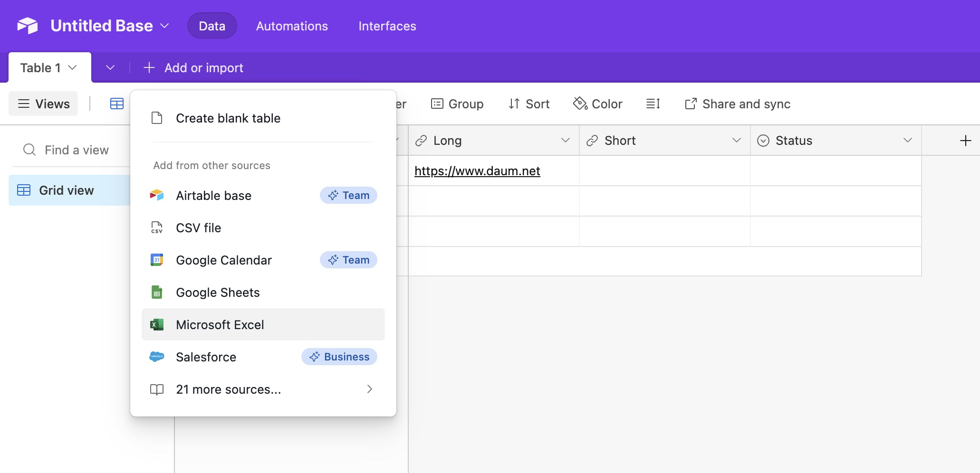Select Grid view in the sidebar
This screenshot has width=980, height=473.
69,190
